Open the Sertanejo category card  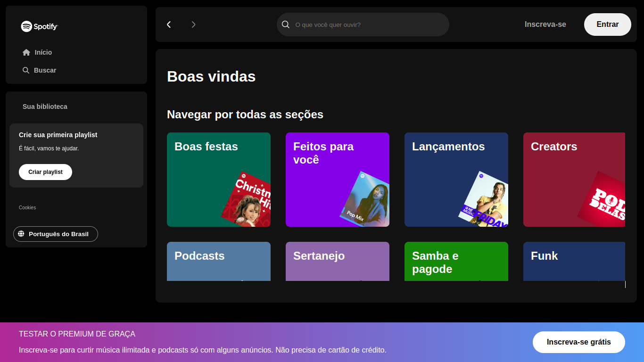tap(338, 261)
